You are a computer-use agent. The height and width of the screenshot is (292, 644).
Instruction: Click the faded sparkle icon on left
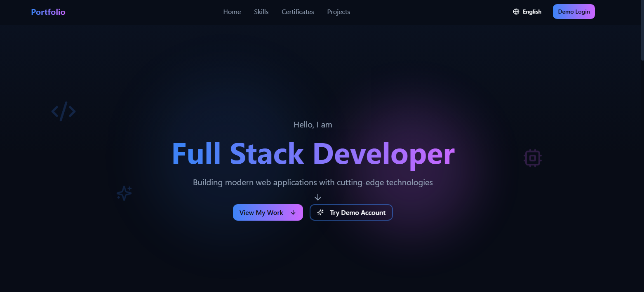124,193
